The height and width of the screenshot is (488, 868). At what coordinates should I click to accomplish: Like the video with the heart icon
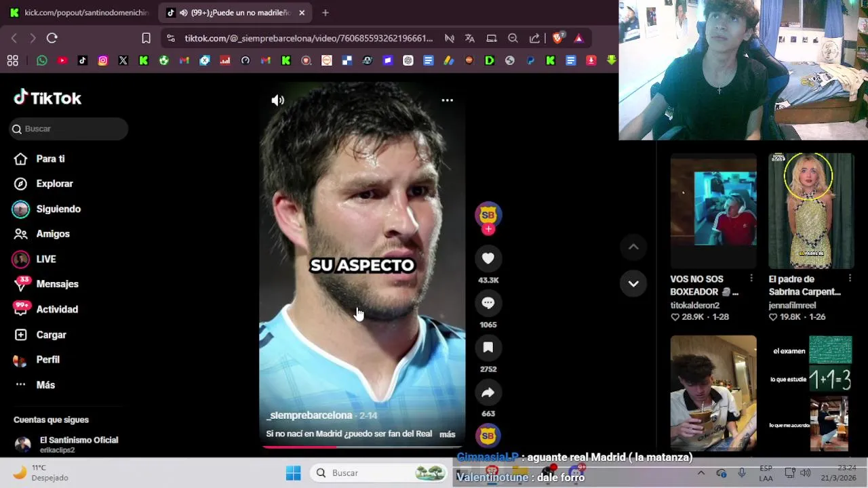(488, 258)
